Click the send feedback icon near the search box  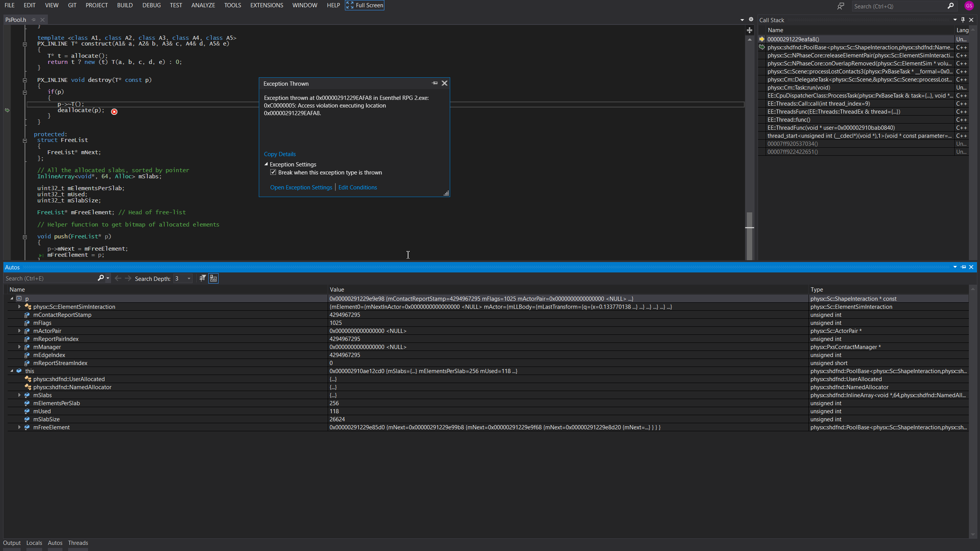tap(841, 7)
